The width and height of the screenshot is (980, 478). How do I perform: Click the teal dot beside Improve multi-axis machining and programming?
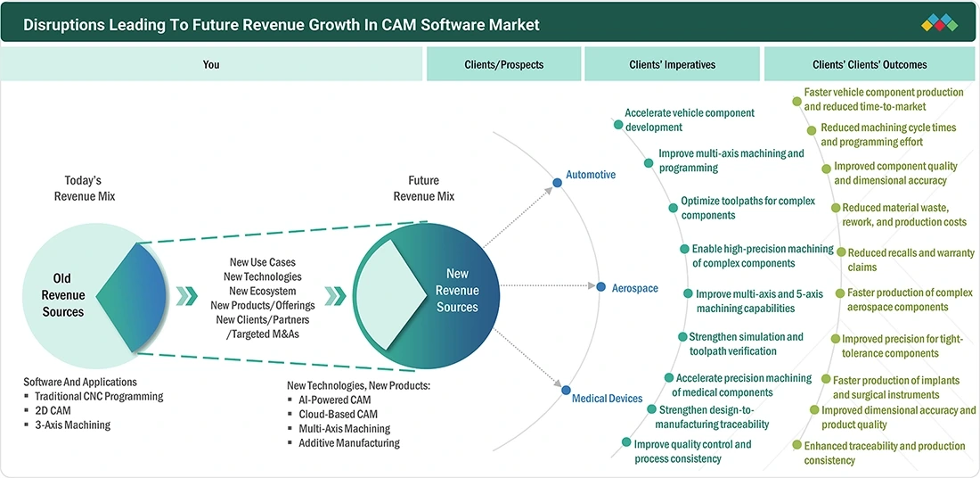click(x=649, y=163)
